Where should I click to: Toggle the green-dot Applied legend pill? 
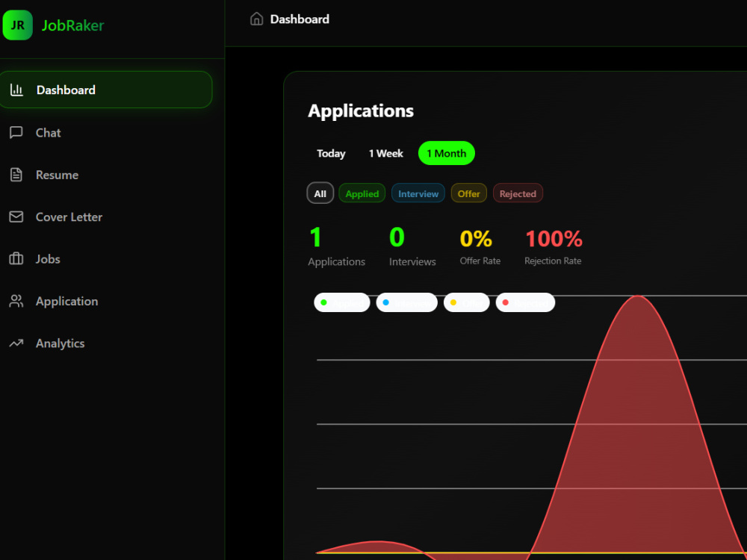click(x=342, y=302)
